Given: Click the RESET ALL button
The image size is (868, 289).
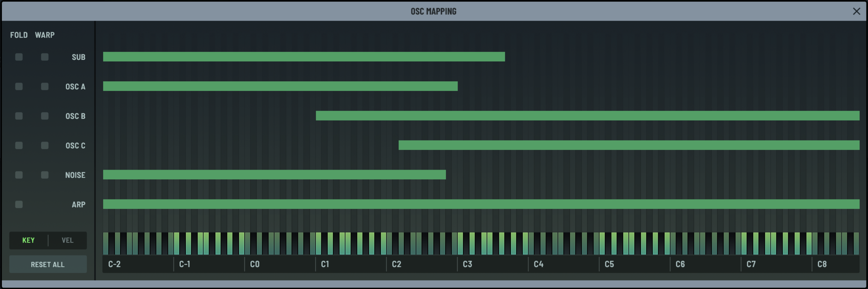Looking at the screenshot, I should click(x=48, y=264).
